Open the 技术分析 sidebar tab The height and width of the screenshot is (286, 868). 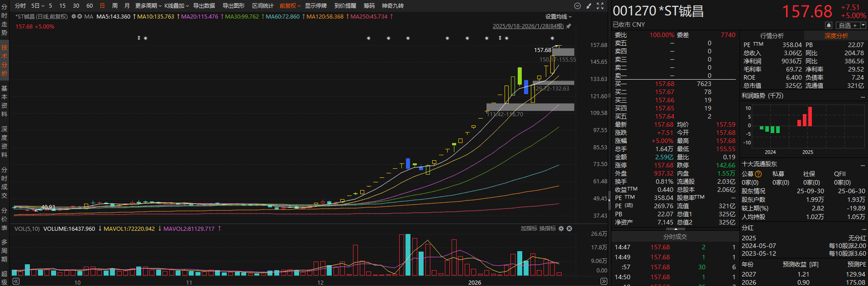(x=5, y=60)
